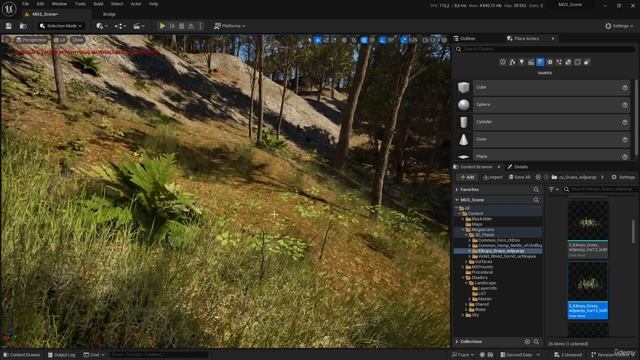The height and width of the screenshot is (360, 640).
Task: Open the Cinematics clapperboard toolbar icon
Action: pyautogui.click(x=139, y=26)
